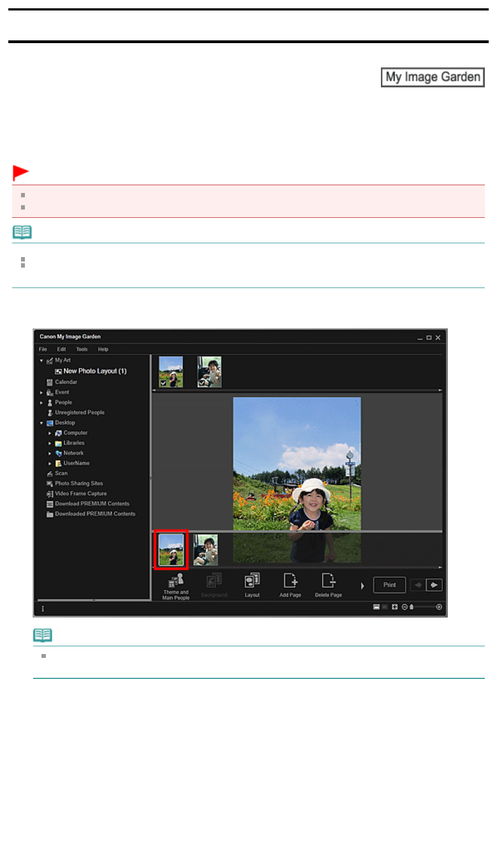Click the Delete Page icon
The width and height of the screenshot is (497, 868).
328,585
